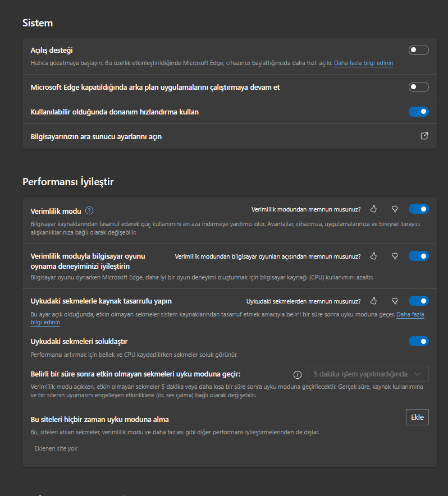Open Daha fazla bilgi edinin link under Açılış desteği
448x496 pixels.
pyautogui.click(x=363, y=63)
